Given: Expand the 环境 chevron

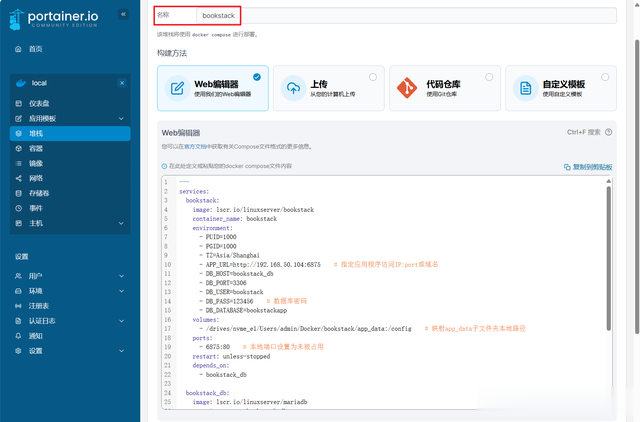Looking at the screenshot, I should point(121,291).
